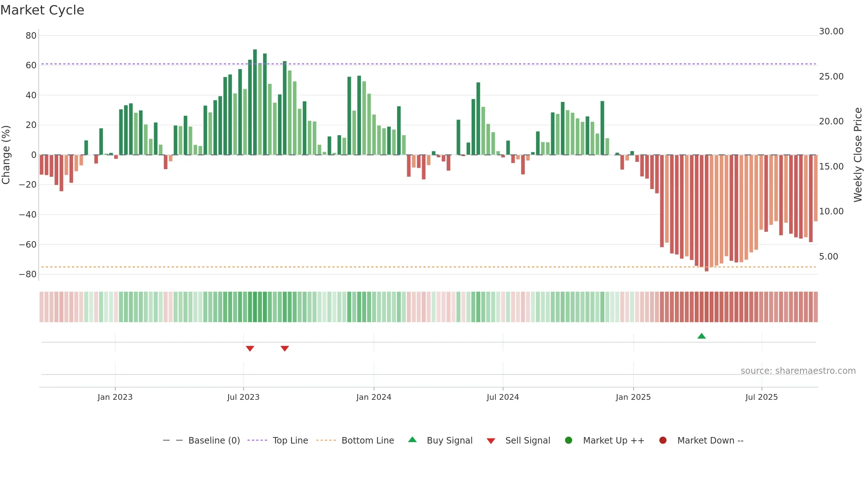Click the lowest red bar below the Bottom Line

coord(707,213)
